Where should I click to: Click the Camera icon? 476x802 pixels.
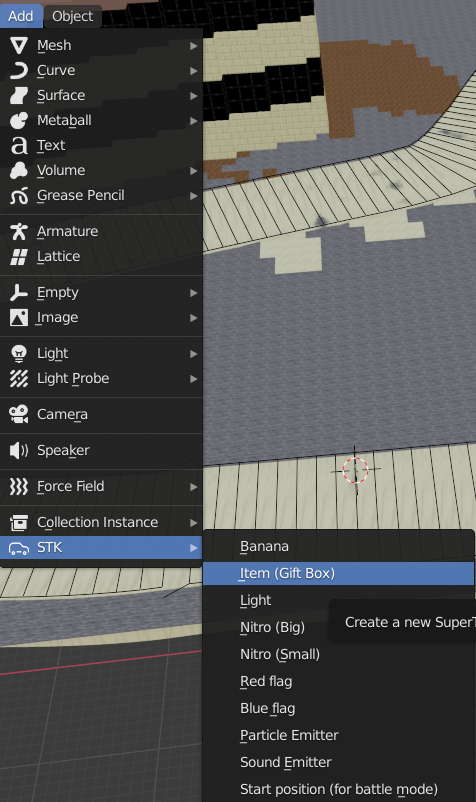(19, 414)
